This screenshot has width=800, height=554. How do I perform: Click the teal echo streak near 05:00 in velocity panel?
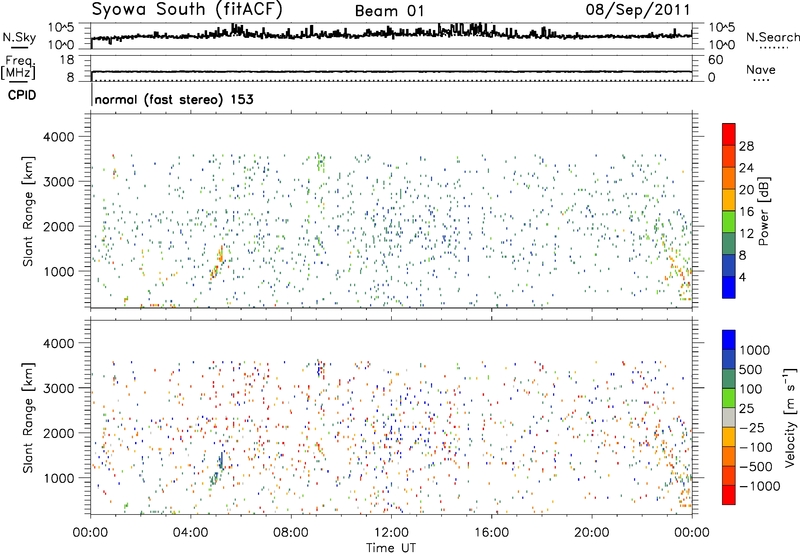point(218,468)
